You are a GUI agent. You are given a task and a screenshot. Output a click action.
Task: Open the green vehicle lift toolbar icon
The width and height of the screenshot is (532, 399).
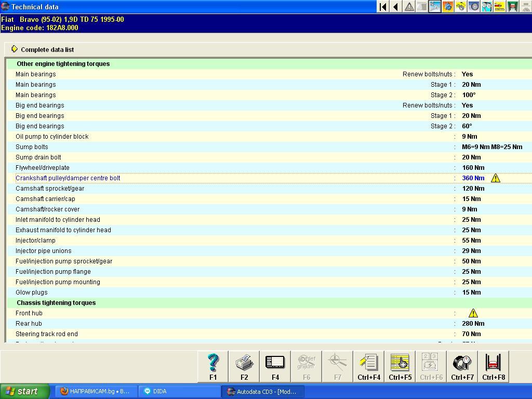[x=513, y=6]
